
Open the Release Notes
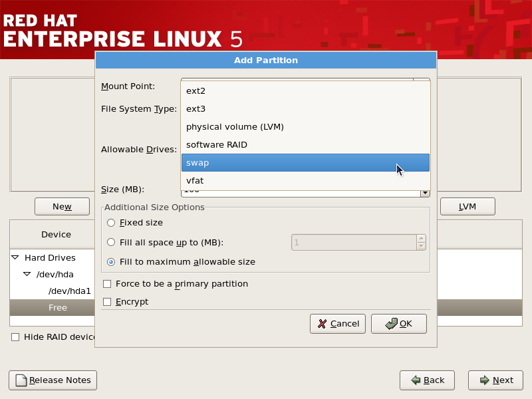tap(53, 380)
